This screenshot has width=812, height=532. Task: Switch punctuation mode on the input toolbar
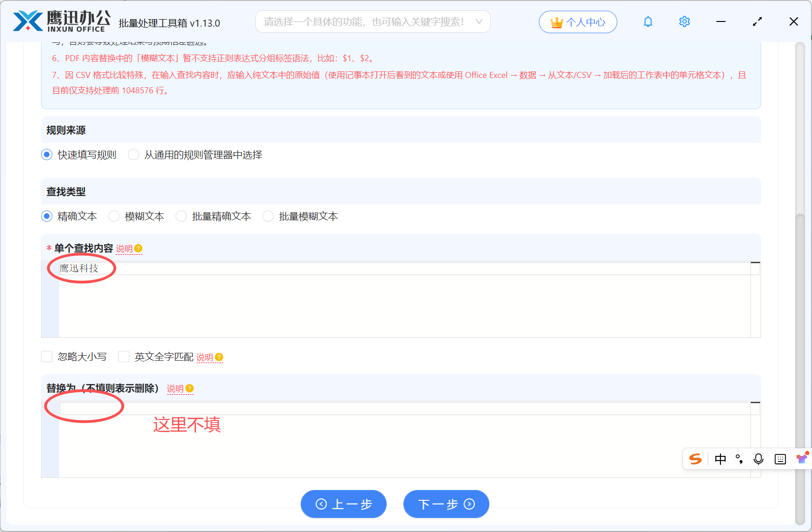739,459
